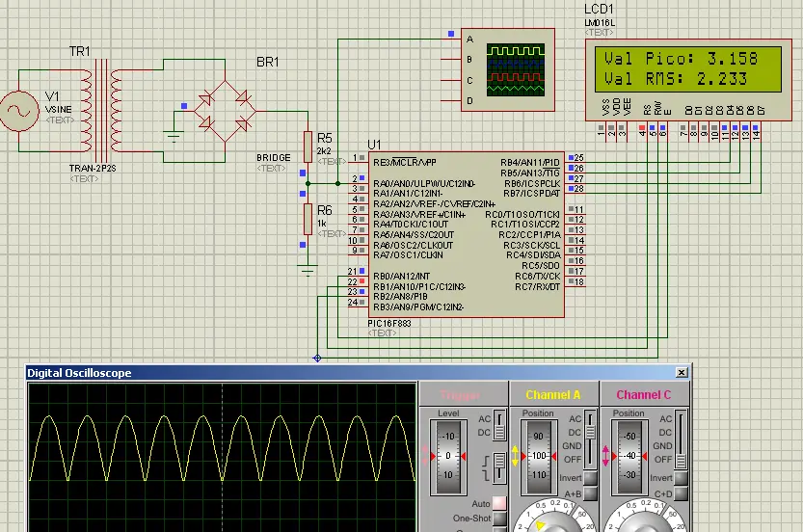Enable the A+B sum button

click(x=590, y=493)
